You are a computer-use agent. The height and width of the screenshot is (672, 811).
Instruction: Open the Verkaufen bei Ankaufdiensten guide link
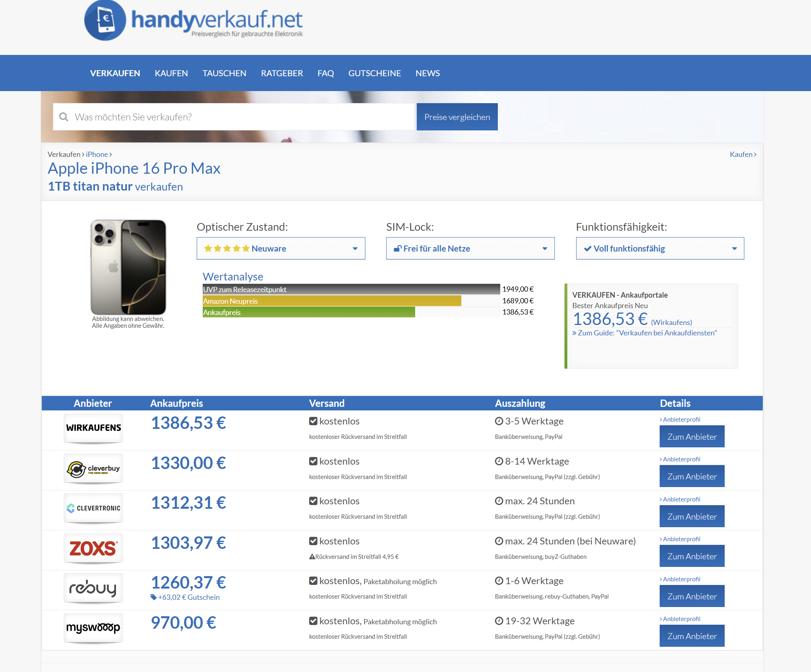click(644, 333)
